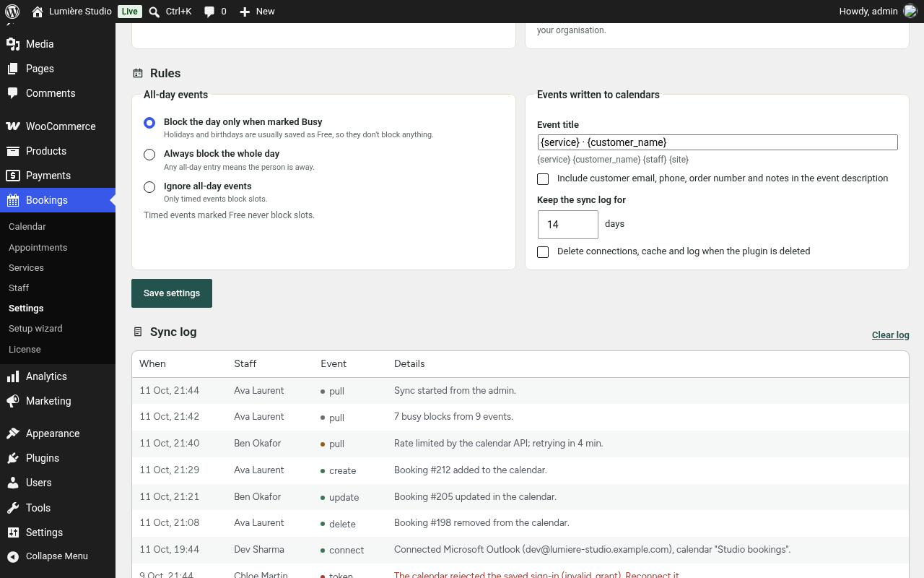Open the Appointments submenu item
This screenshot has height=578, width=924.
[x=38, y=248]
